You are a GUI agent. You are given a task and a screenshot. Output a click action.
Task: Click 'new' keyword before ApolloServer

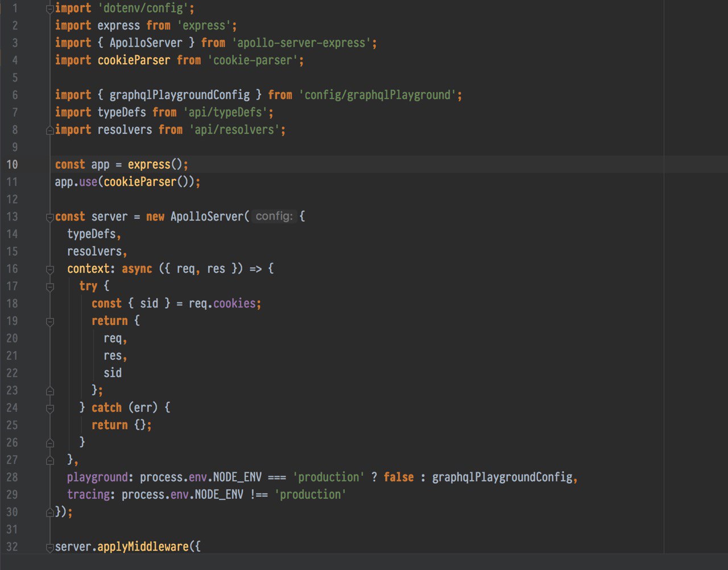155,217
